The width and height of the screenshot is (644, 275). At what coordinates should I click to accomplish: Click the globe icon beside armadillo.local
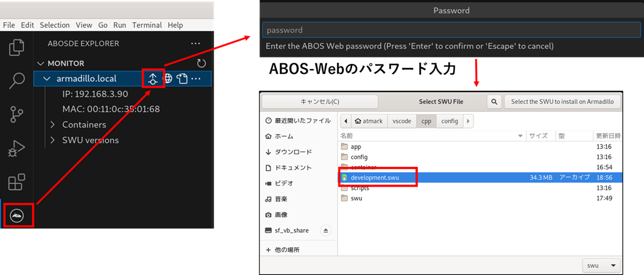(168, 78)
